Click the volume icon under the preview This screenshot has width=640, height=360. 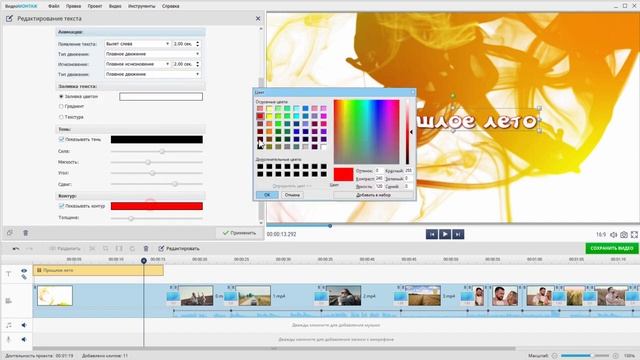click(x=613, y=235)
